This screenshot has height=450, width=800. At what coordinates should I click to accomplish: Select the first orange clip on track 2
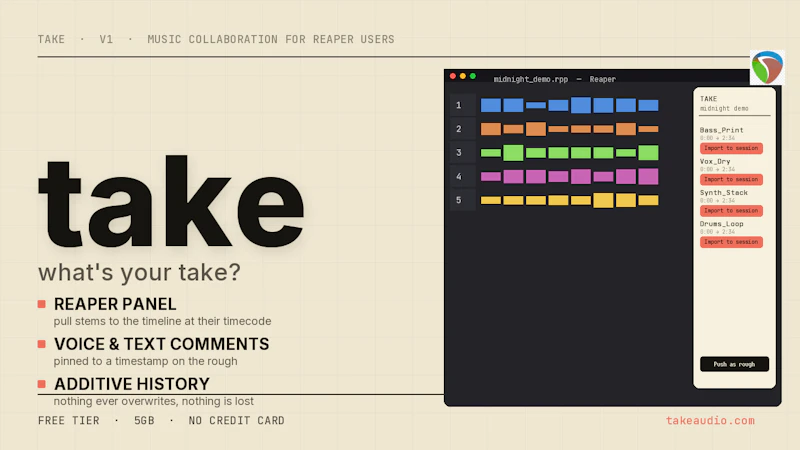(490, 129)
